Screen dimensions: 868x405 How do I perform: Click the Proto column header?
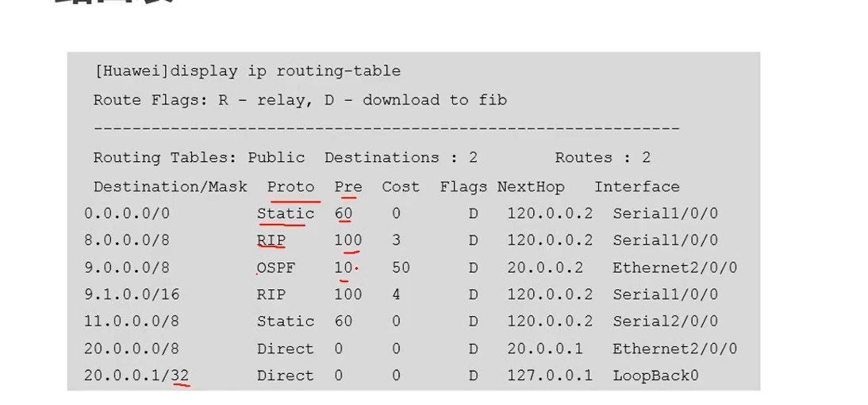[290, 187]
